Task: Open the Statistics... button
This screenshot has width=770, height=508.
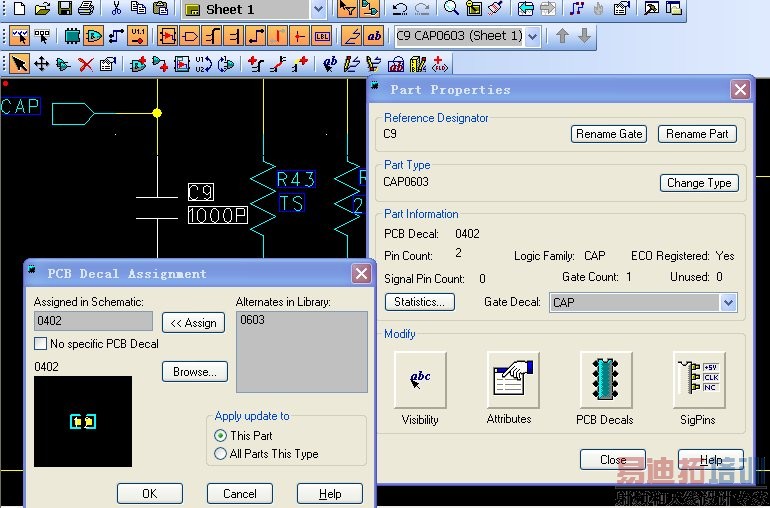Action: [x=420, y=302]
